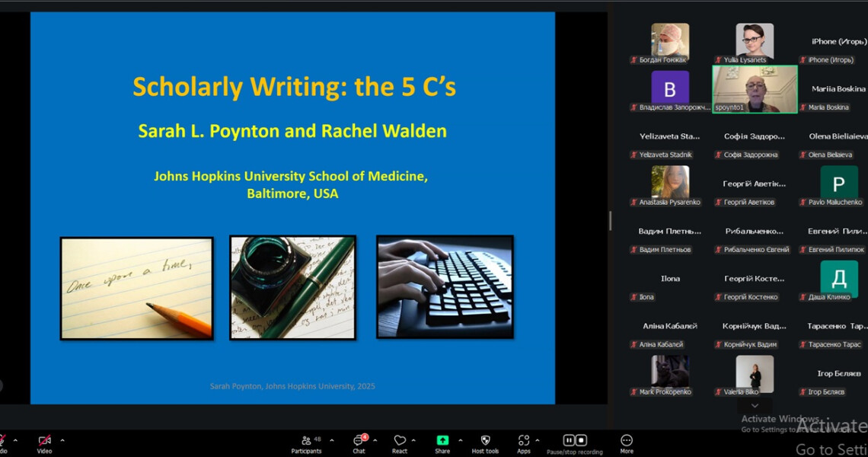
Task: Select the spoynto1 speaker video tile
Action: (755, 88)
